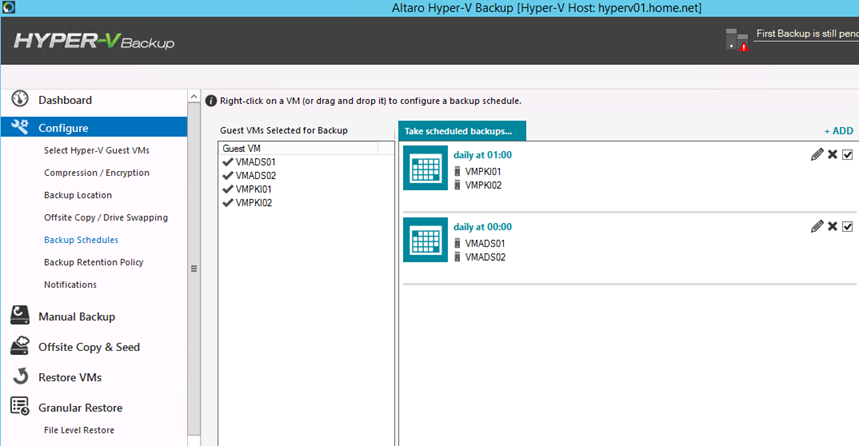Open Offsite Copy / Drive Swapping settings
This screenshot has width=859, height=446.
[106, 218]
